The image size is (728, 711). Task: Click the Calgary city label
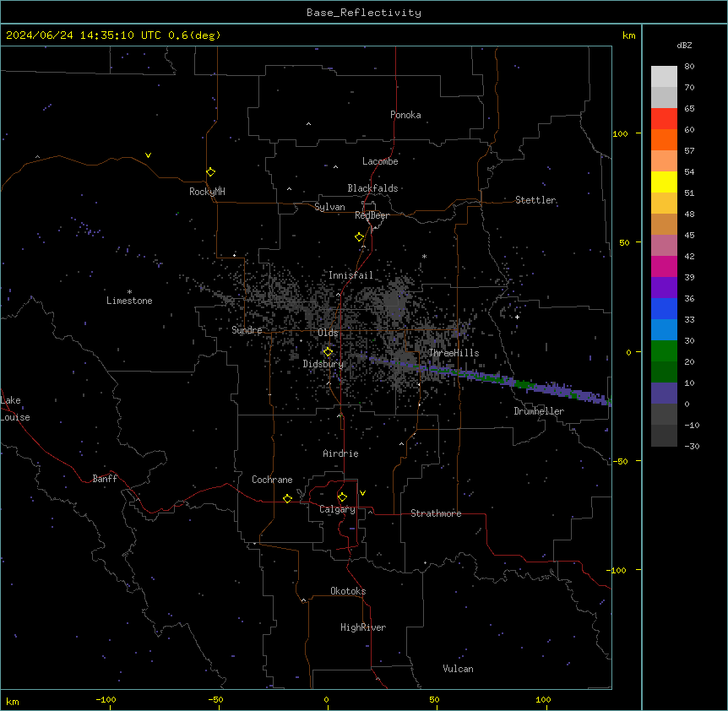tap(337, 509)
